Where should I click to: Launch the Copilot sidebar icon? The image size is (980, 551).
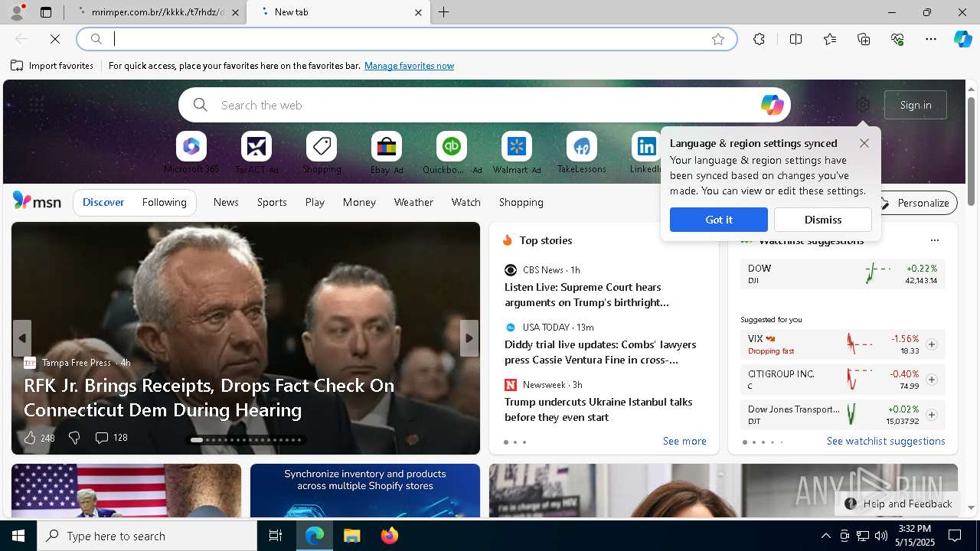[x=962, y=39]
